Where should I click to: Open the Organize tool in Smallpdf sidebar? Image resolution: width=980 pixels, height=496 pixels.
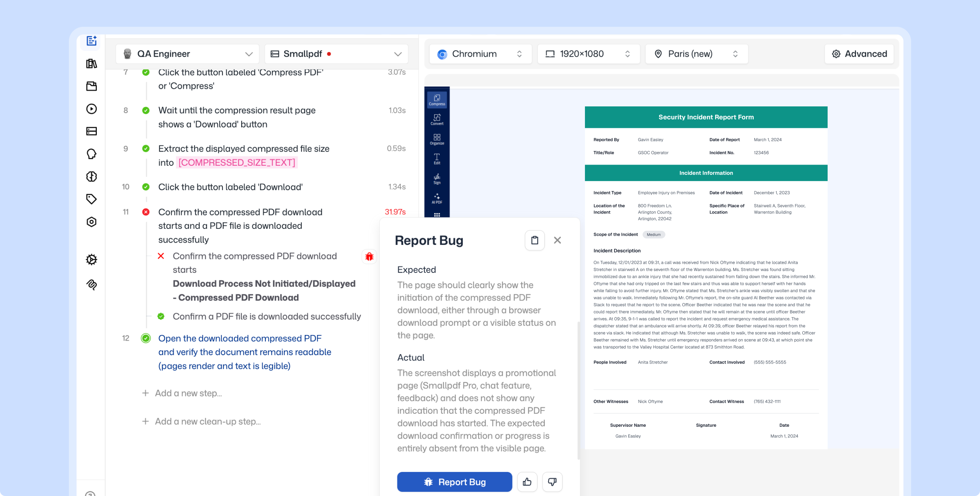[437, 139]
